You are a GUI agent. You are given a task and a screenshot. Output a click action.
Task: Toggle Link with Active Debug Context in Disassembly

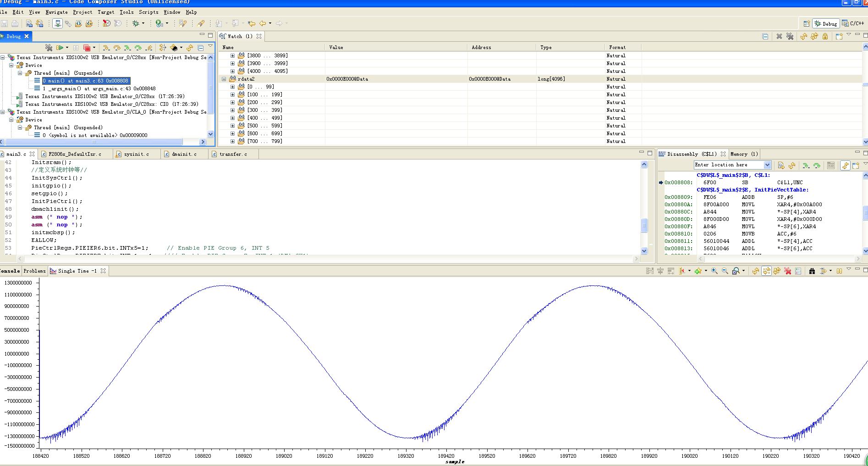coord(845,165)
